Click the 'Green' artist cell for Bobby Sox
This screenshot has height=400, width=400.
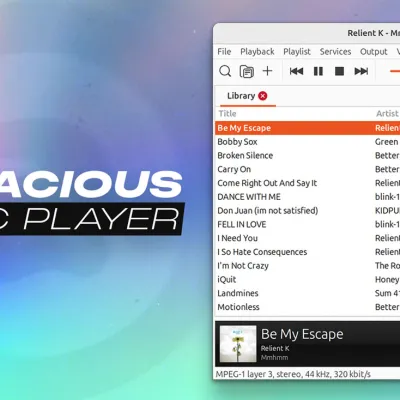coord(387,142)
